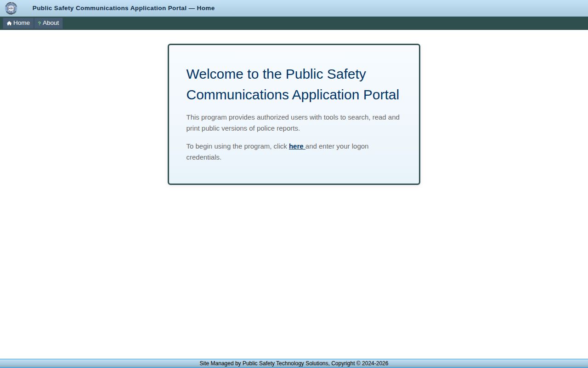Click the 'To begin using the program' sentence
Screen dimensions: 588x368
[277, 152]
